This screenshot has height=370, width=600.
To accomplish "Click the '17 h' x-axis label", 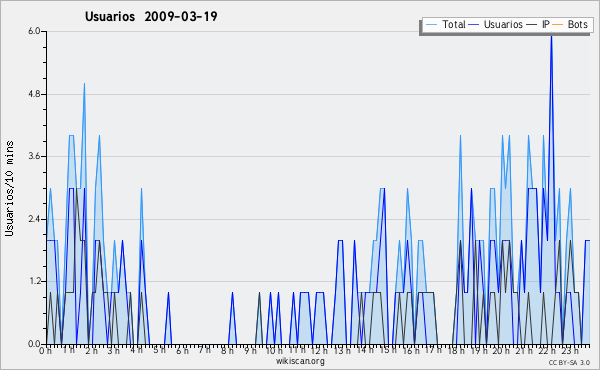I will coord(433,350).
